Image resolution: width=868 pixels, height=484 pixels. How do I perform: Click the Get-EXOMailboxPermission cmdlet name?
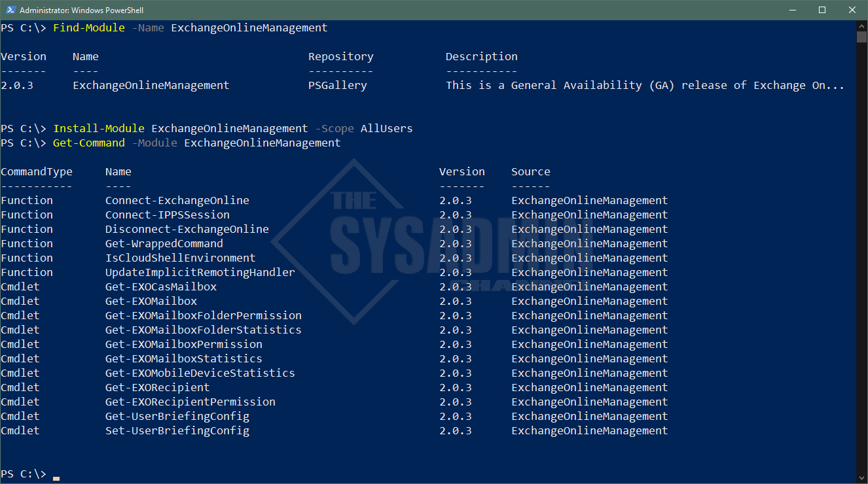184,344
